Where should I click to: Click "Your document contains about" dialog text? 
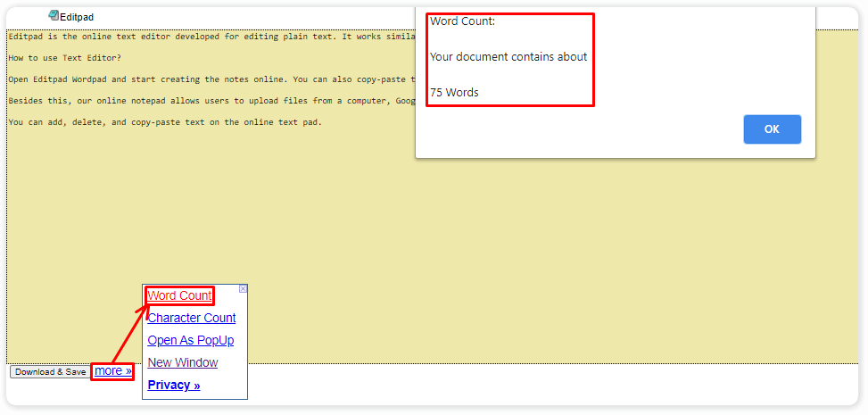(x=508, y=57)
